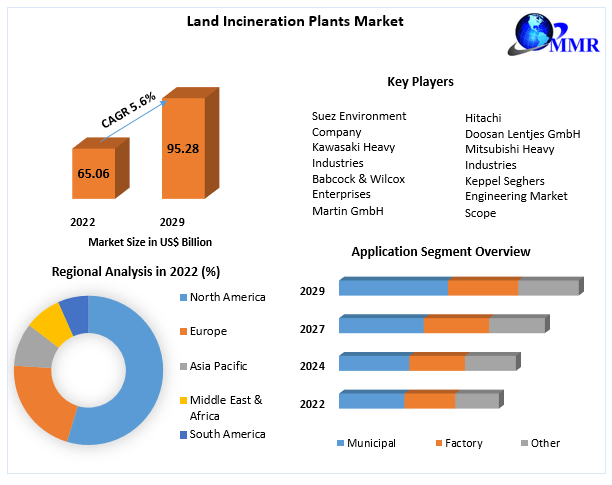
Task: Select the Asia Pacific legend marker
Action: (183, 366)
